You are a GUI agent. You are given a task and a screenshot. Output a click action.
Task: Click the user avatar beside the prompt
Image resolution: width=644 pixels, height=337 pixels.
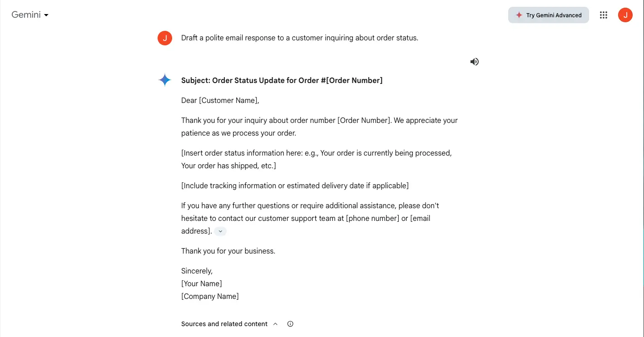point(165,38)
